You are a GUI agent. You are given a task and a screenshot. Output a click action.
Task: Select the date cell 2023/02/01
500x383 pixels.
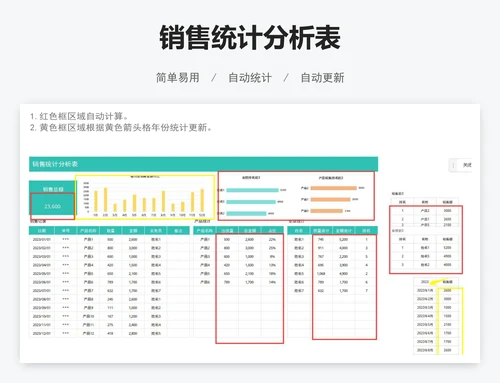(x=42, y=248)
